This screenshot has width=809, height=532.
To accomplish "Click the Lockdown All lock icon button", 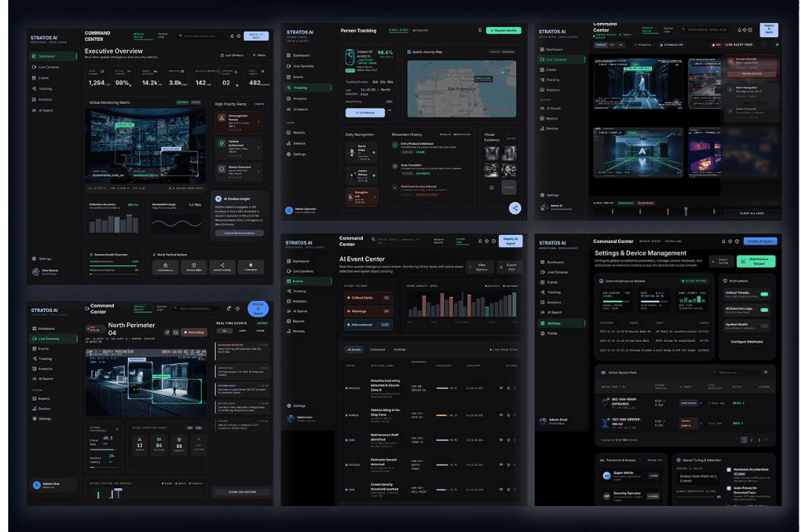I will (165, 267).
